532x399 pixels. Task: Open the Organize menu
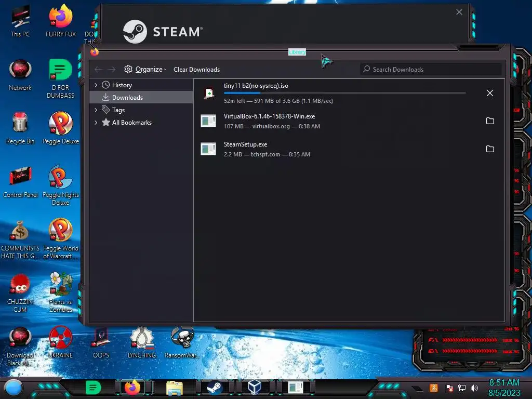coord(145,69)
